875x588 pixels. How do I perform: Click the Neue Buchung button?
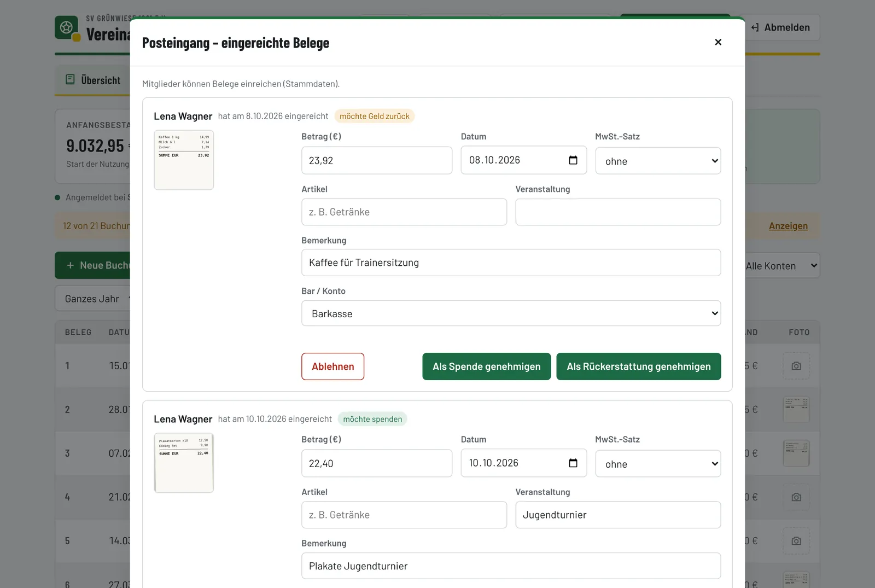[93, 265]
